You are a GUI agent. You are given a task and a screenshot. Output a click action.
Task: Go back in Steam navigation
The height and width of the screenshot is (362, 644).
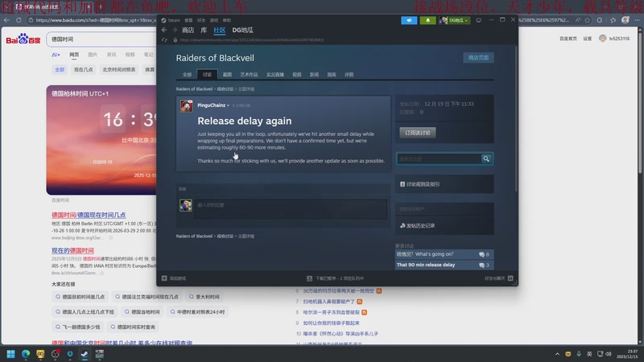164,30
